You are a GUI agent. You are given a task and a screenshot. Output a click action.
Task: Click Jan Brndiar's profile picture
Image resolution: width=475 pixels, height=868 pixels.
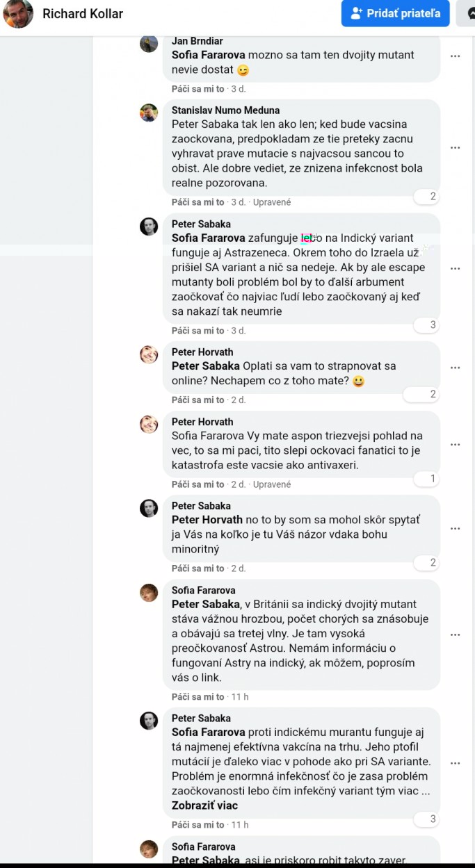(x=149, y=43)
